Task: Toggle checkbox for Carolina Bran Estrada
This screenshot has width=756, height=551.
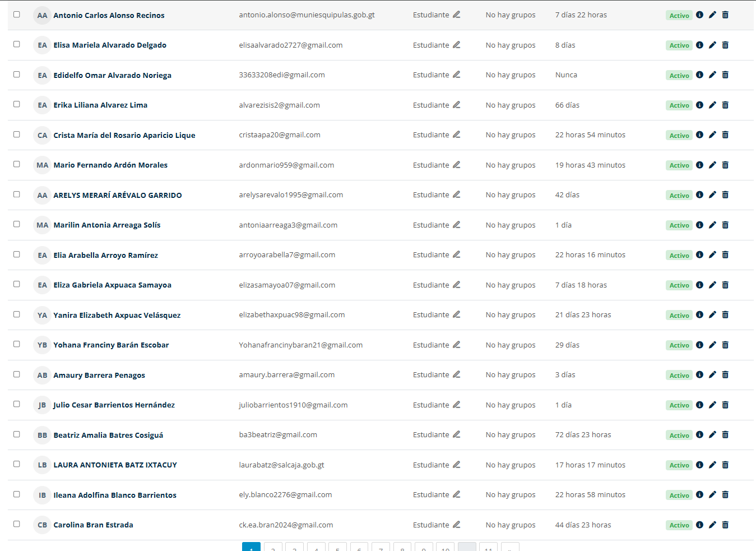Action: 17,524
